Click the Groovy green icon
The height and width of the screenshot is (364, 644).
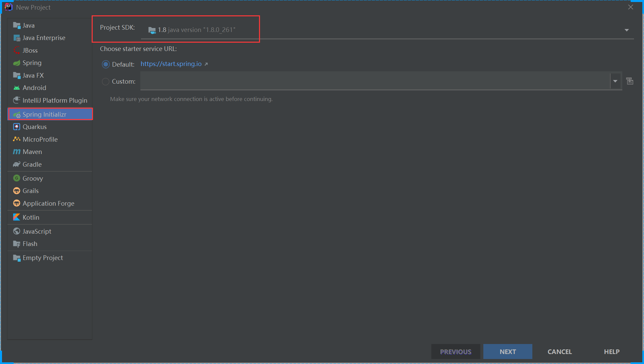click(16, 178)
